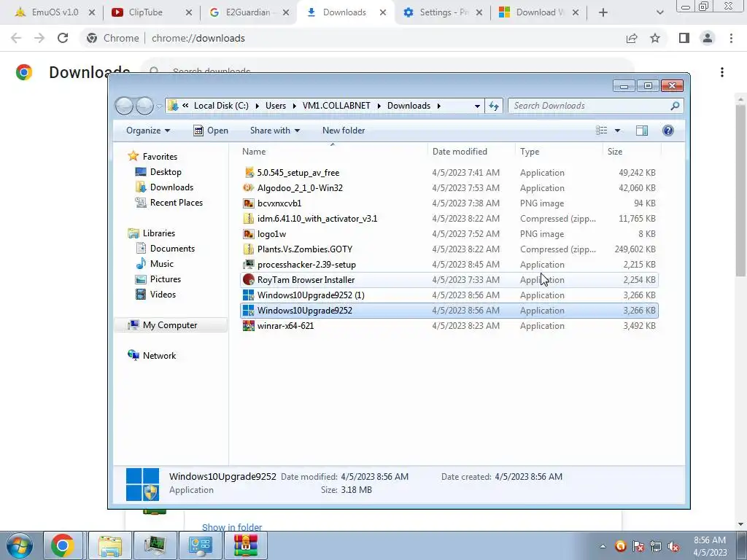
Task: Select the RoyTam Browser Installer icon
Action: (x=248, y=279)
